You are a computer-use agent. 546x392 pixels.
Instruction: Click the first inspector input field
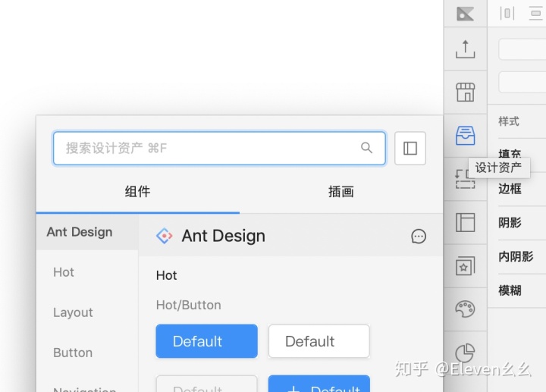click(522, 49)
